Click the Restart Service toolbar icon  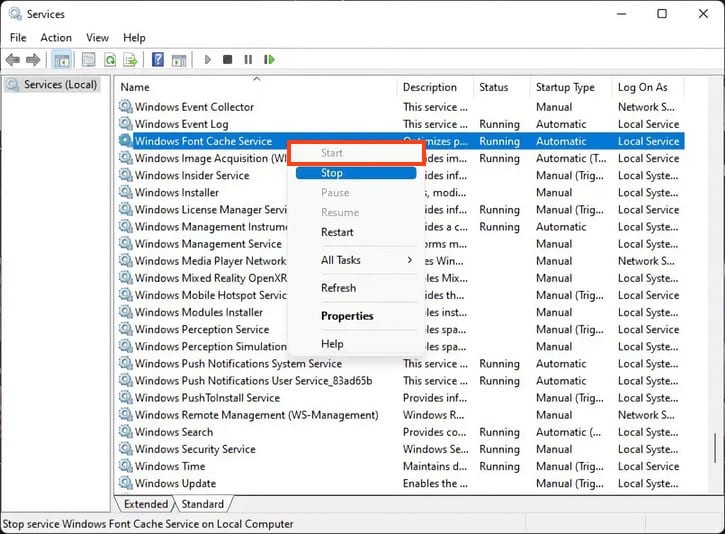267,60
